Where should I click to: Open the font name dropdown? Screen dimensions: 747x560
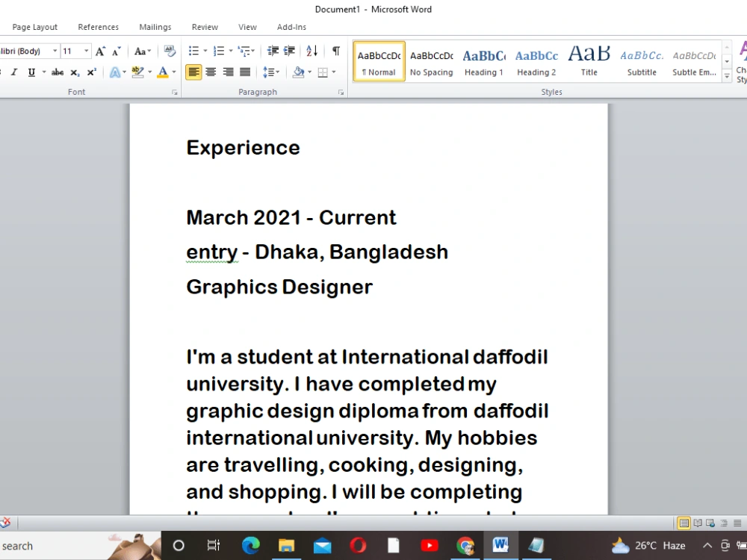tap(55, 51)
